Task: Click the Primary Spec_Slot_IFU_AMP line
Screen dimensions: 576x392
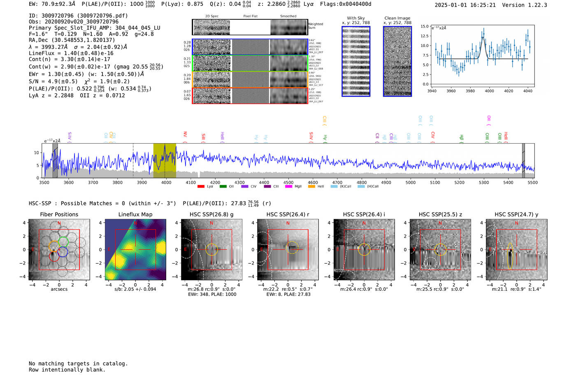Action: point(95,28)
